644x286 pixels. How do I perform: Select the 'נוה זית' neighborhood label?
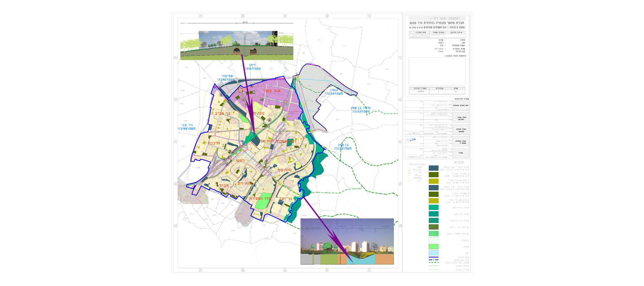tap(245, 183)
